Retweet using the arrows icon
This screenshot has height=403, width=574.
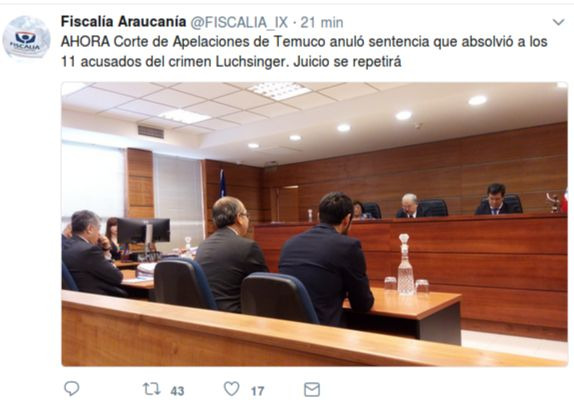tap(151, 389)
